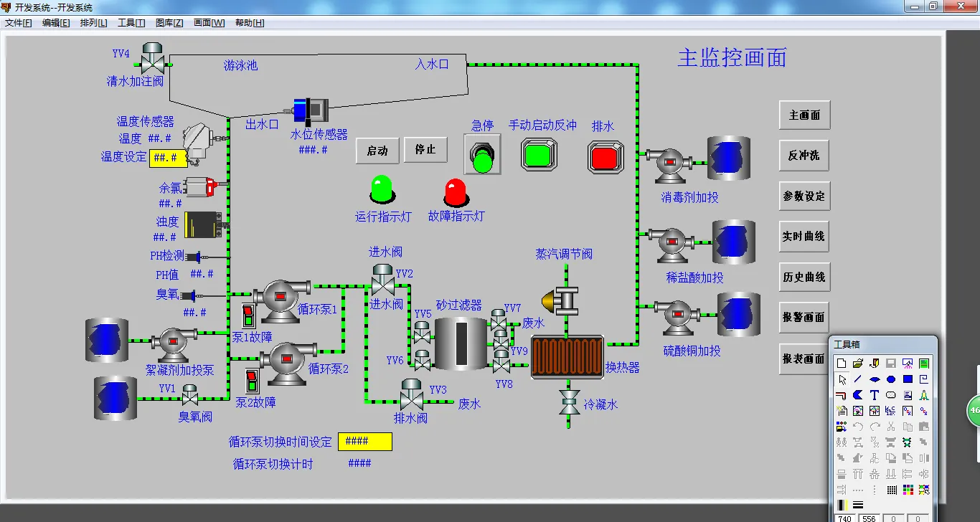This screenshot has height=522, width=980.
Task: Select the text tool in the toolbox
Action: point(875,394)
